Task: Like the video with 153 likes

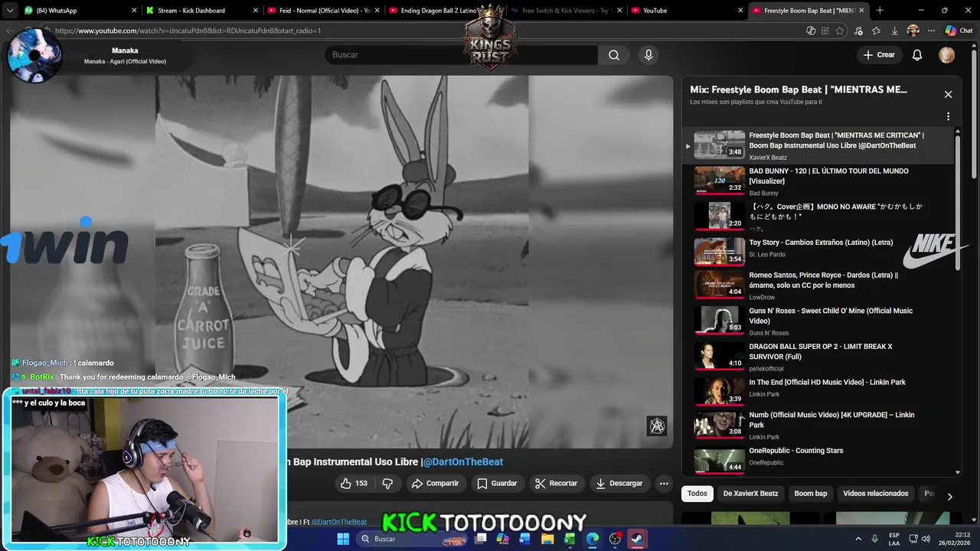Action: tap(354, 484)
